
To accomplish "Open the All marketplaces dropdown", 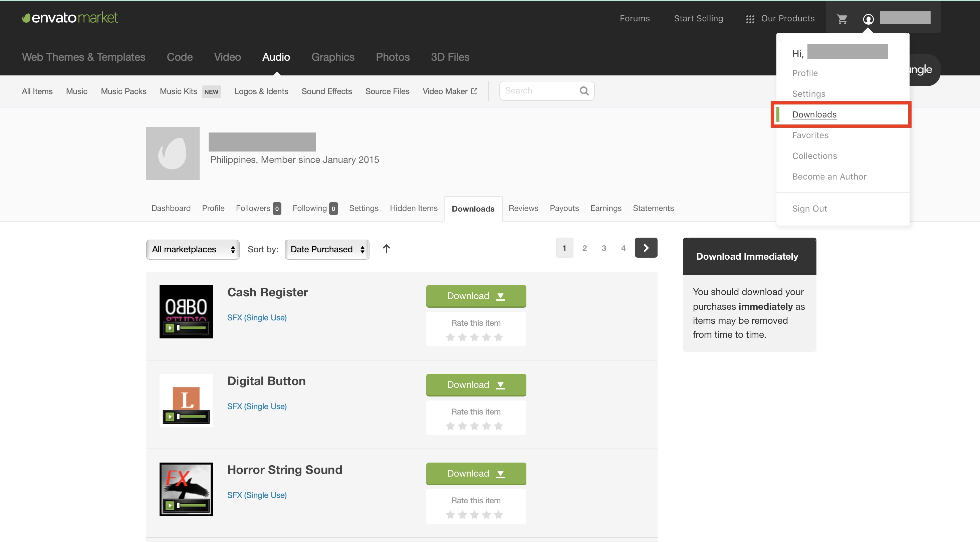I will click(x=193, y=250).
